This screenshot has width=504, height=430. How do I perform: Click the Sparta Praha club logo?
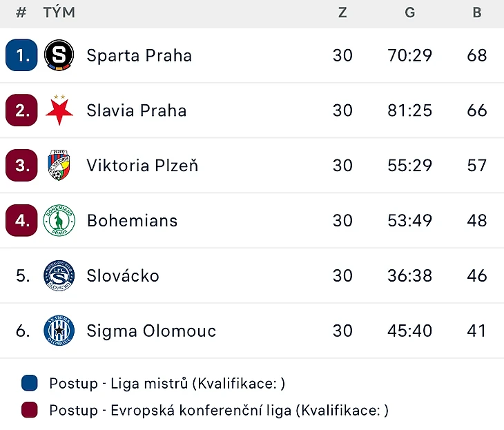(59, 55)
